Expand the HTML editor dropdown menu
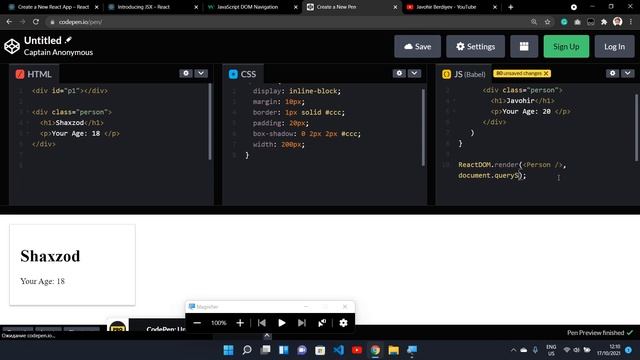This screenshot has width=640, height=360. 201,73
